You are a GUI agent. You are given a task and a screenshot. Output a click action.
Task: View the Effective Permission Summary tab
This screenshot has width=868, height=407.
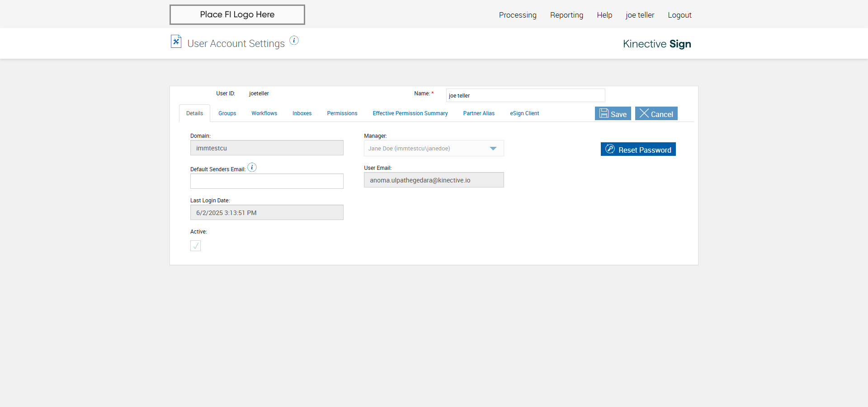[x=410, y=113]
